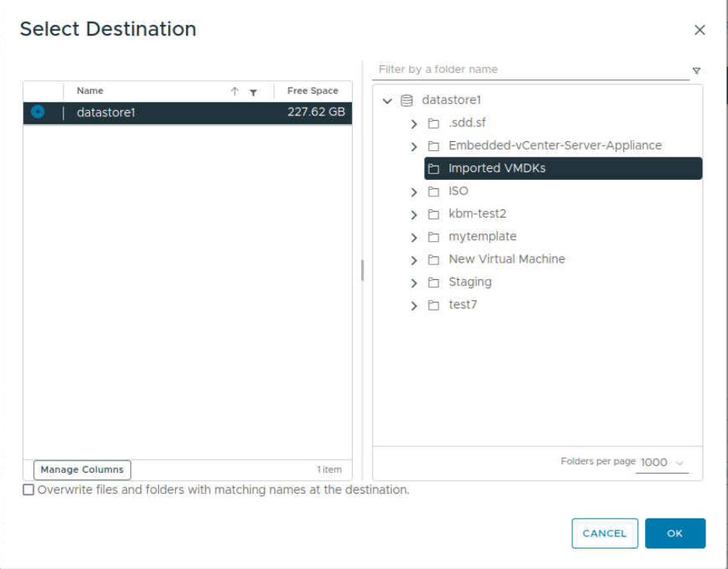The width and height of the screenshot is (728, 569).
Task: Open the Folders per page dropdown
Action: tap(662, 463)
